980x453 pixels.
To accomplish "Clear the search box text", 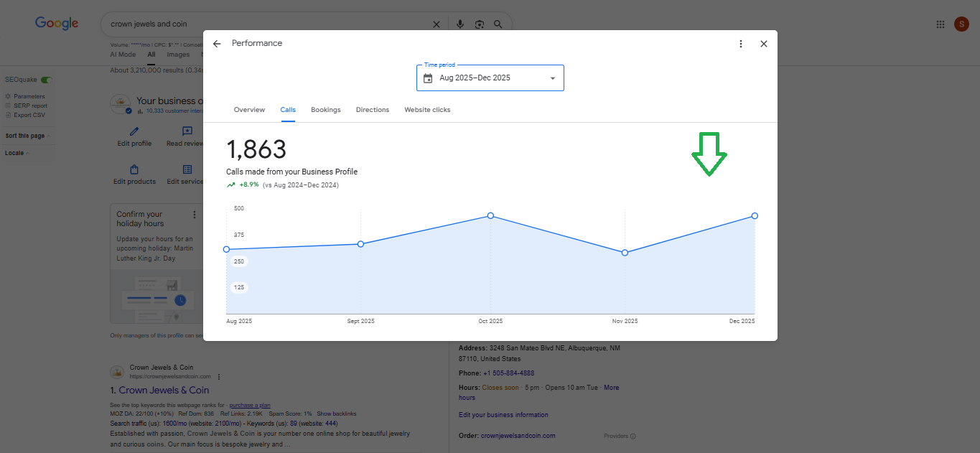I will coord(436,24).
